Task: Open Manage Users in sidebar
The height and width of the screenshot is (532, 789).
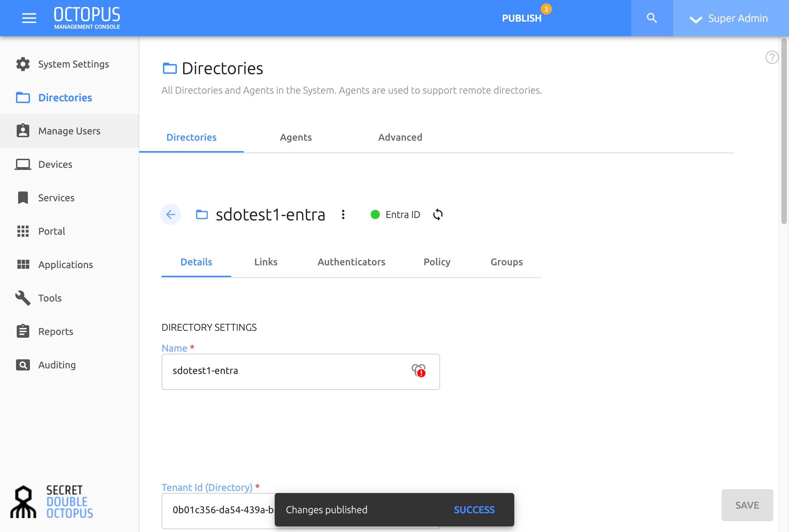Action: click(70, 131)
